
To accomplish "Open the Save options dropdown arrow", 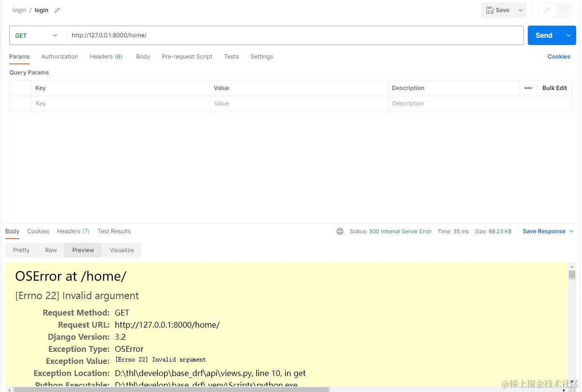I will 521,10.
